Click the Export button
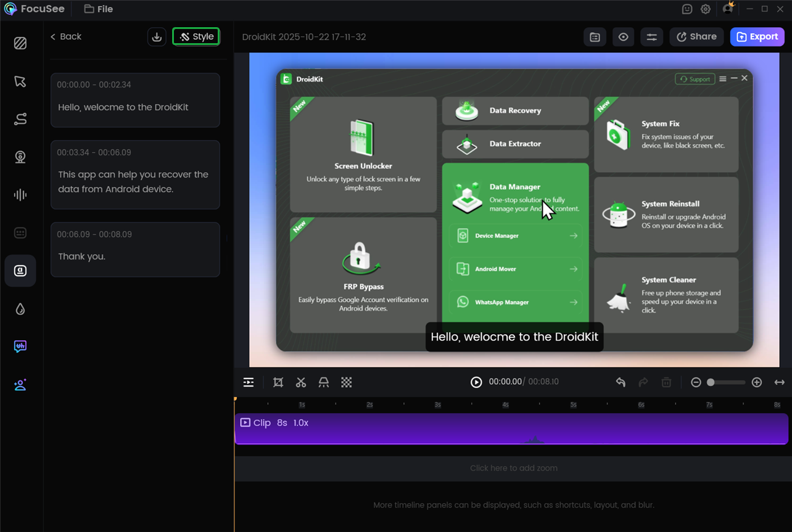The image size is (792, 532). tap(757, 37)
